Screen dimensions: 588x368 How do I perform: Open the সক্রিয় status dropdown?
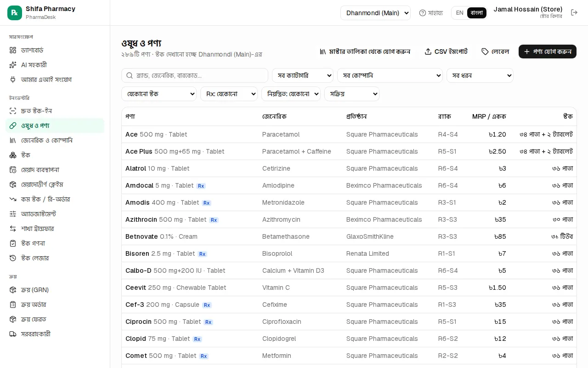click(352, 94)
